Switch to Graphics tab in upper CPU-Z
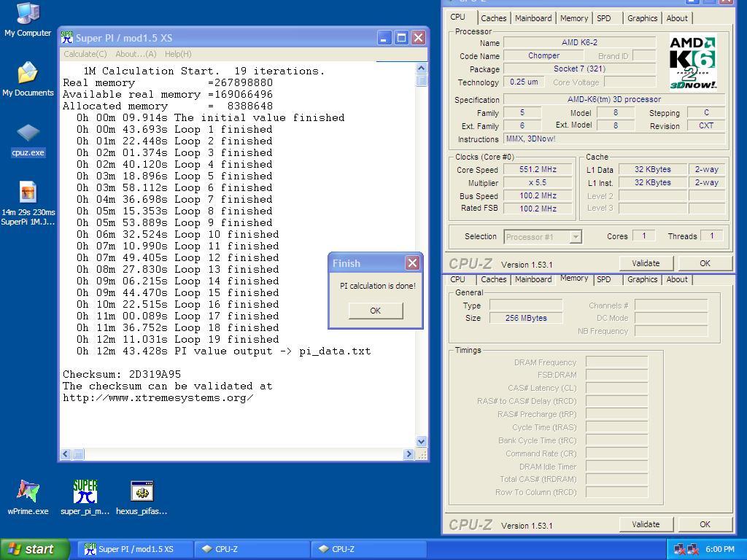 tap(642, 18)
